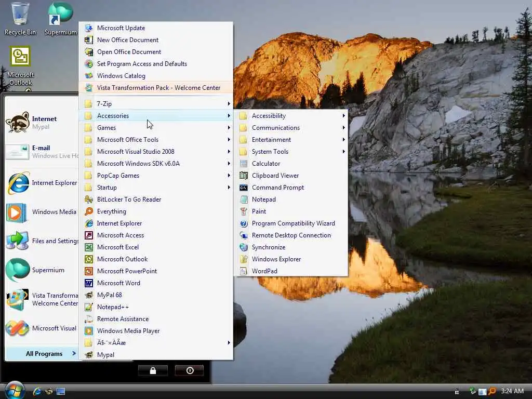Open Windows Catalog entry
Image resolution: width=532 pixels, height=399 pixels.
coord(156,76)
